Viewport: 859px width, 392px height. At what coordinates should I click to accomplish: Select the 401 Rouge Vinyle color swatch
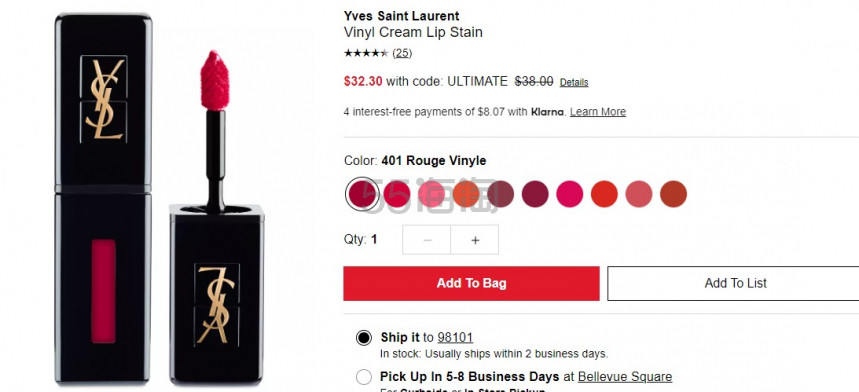[363, 194]
